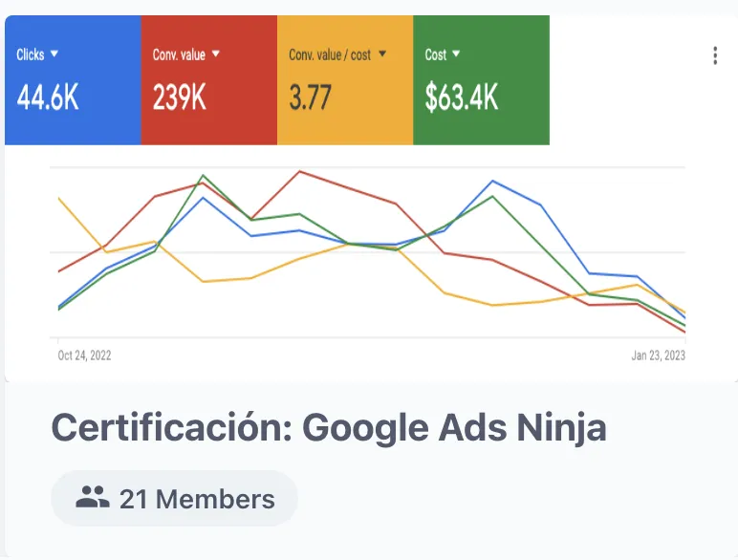This screenshot has height=560, width=738.
Task: Expand the Cost metric dropdown arrow
Action: tap(456, 54)
